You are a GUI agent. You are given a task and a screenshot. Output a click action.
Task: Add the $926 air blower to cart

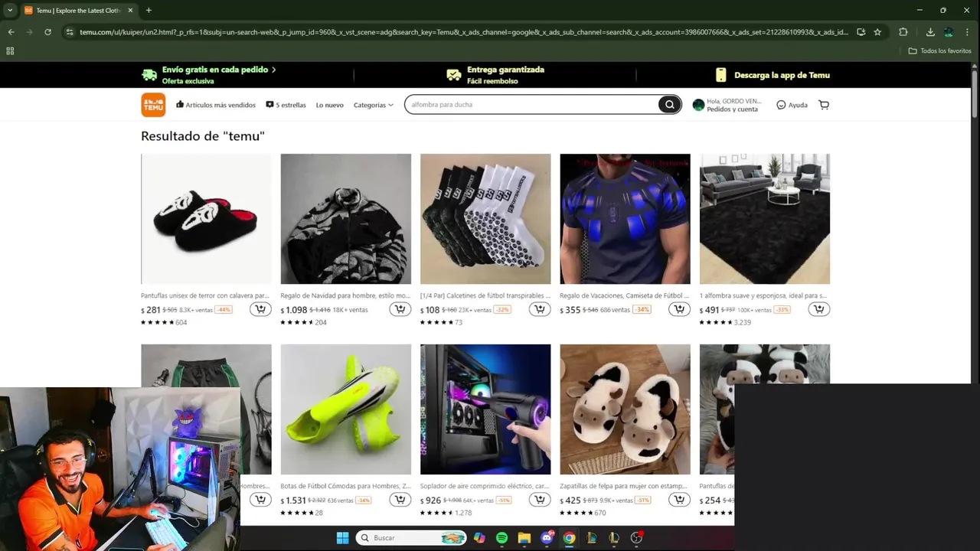(540, 500)
